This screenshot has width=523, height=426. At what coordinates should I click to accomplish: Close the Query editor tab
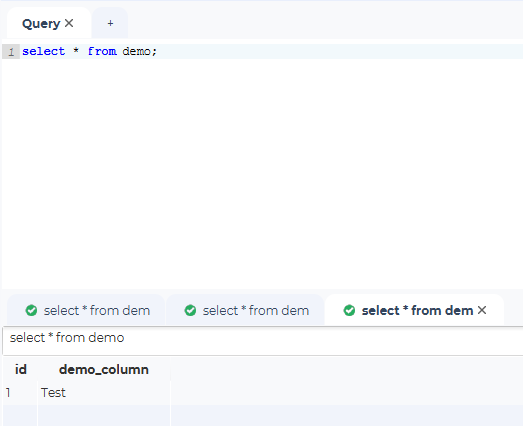pyautogui.click(x=69, y=23)
